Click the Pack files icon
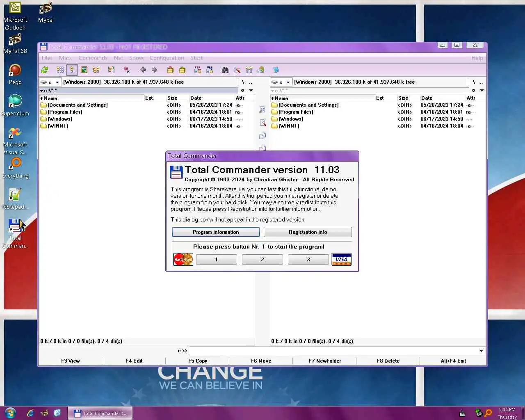Viewport: 525px width, 420px height. 170,70
